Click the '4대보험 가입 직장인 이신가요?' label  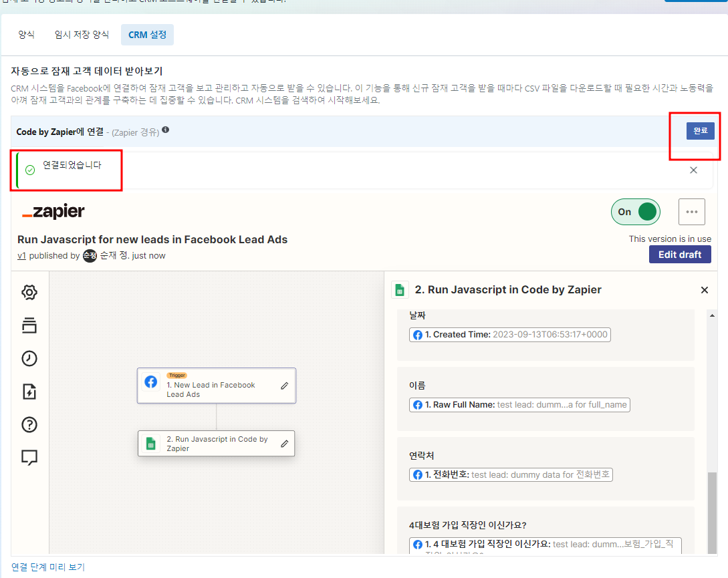click(x=467, y=525)
